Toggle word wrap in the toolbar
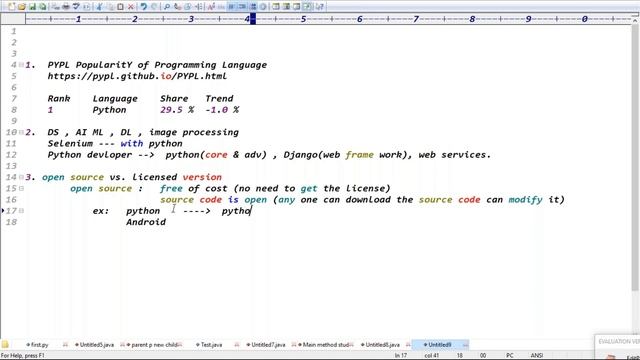640x360 pixels. 231,7
